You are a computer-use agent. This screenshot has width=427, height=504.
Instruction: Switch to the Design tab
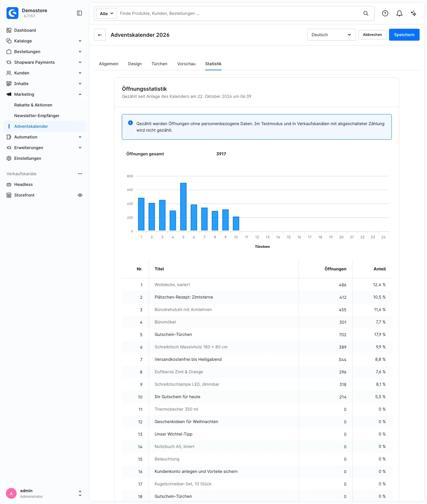coord(135,64)
